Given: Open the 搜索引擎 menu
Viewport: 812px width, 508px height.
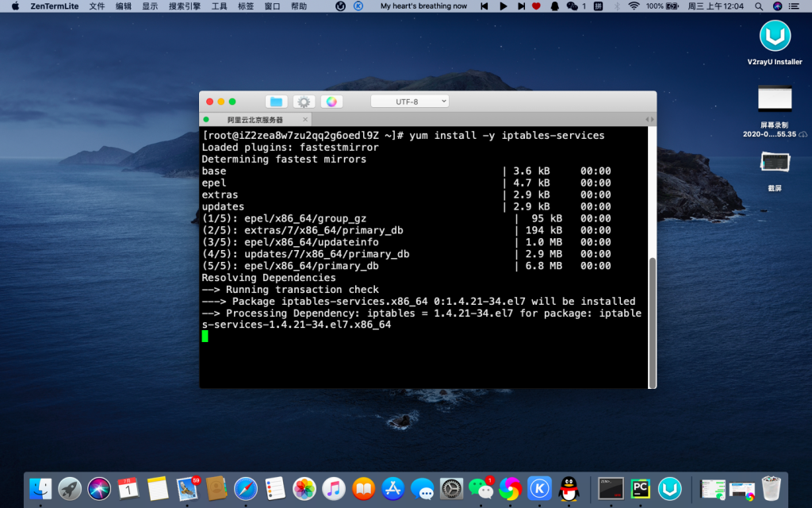Looking at the screenshot, I should 184,6.
